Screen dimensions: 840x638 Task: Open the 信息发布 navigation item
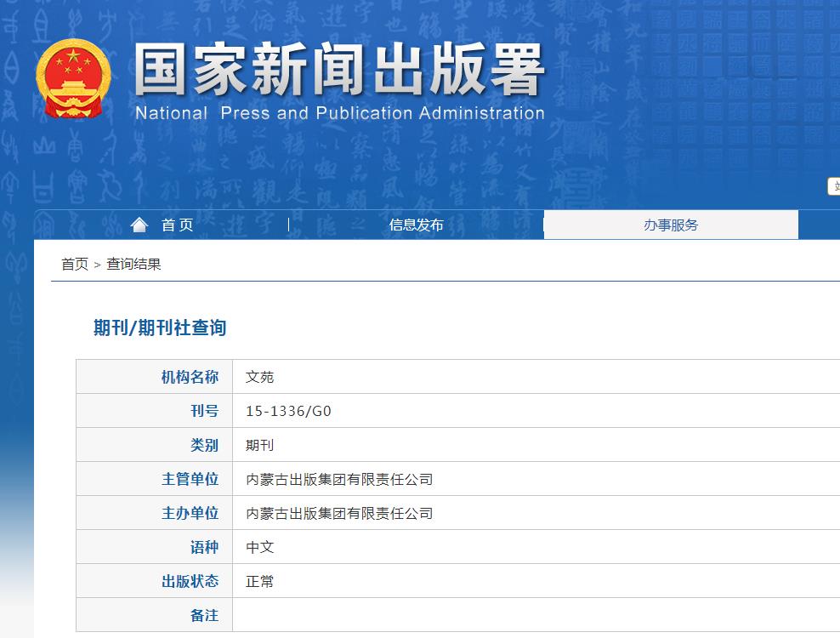[416, 224]
